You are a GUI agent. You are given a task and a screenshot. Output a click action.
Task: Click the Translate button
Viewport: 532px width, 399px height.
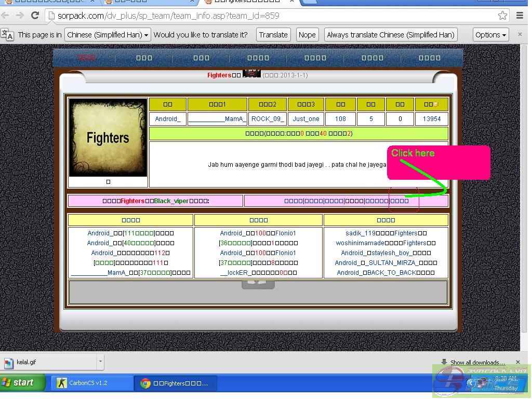click(x=273, y=35)
